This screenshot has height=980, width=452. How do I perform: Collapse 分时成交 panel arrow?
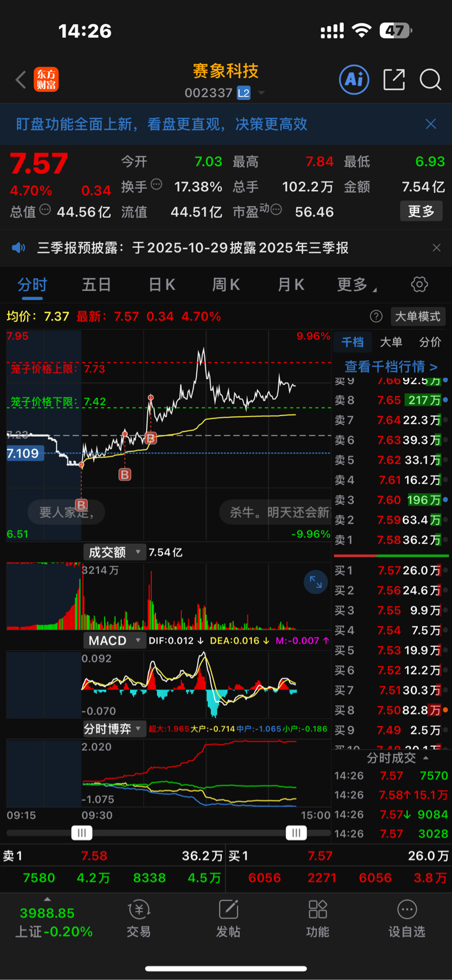pyautogui.click(x=426, y=758)
